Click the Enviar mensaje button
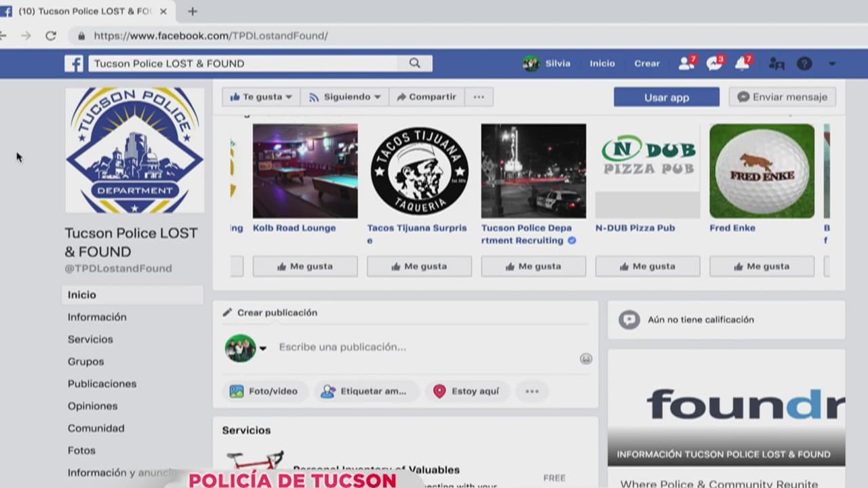 [782, 97]
